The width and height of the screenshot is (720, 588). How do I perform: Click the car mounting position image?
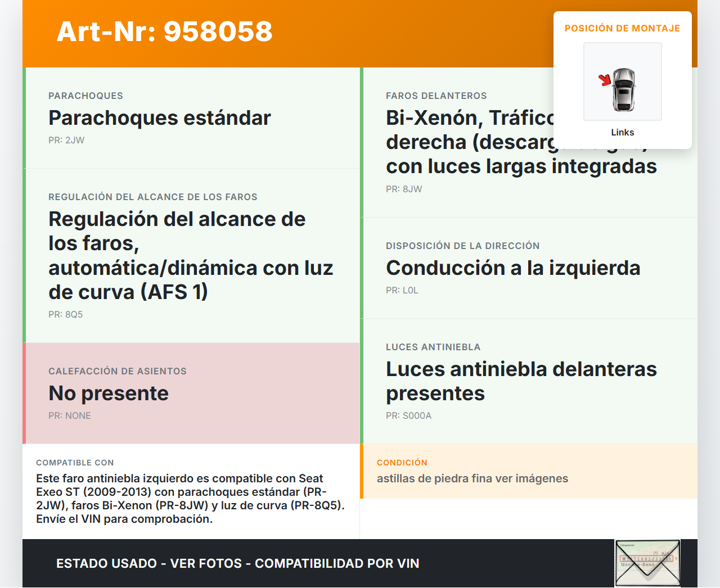623,82
